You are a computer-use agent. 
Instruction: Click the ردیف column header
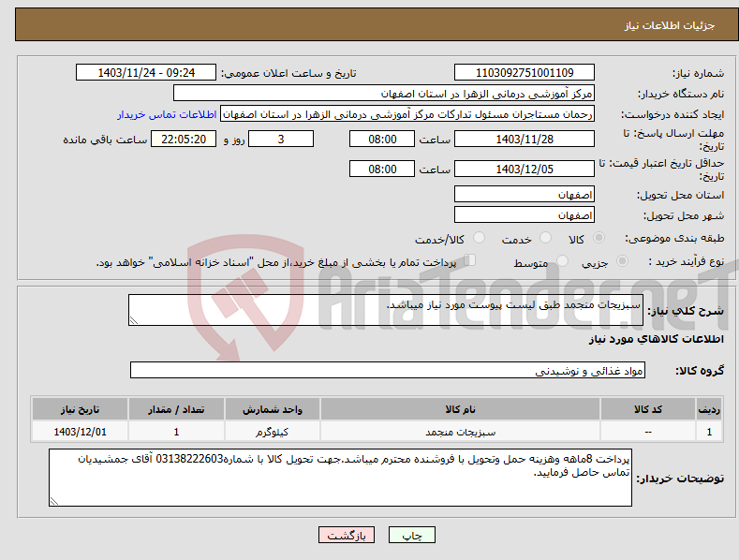709,409
